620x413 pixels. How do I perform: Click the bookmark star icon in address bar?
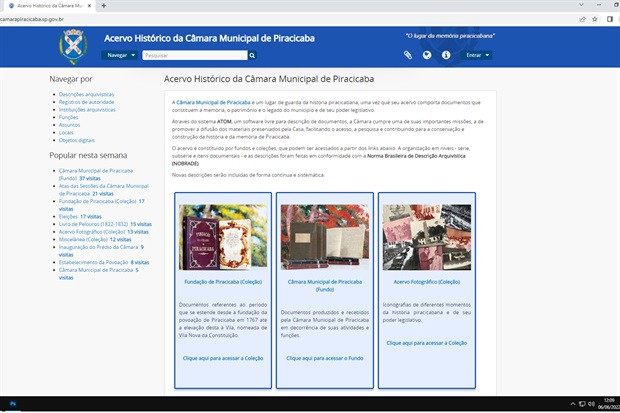point(595,19)
